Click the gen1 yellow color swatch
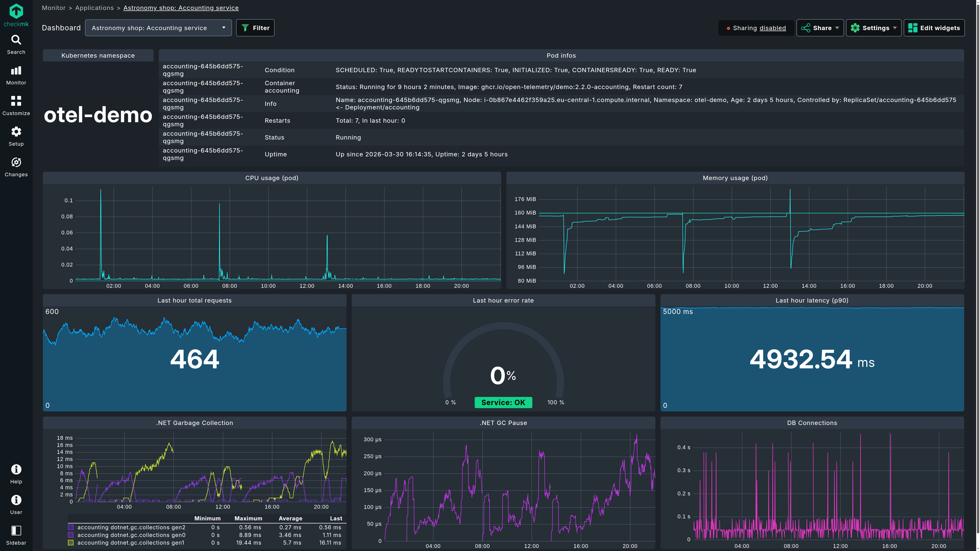The image size is (980, 551). click(71, 543)
